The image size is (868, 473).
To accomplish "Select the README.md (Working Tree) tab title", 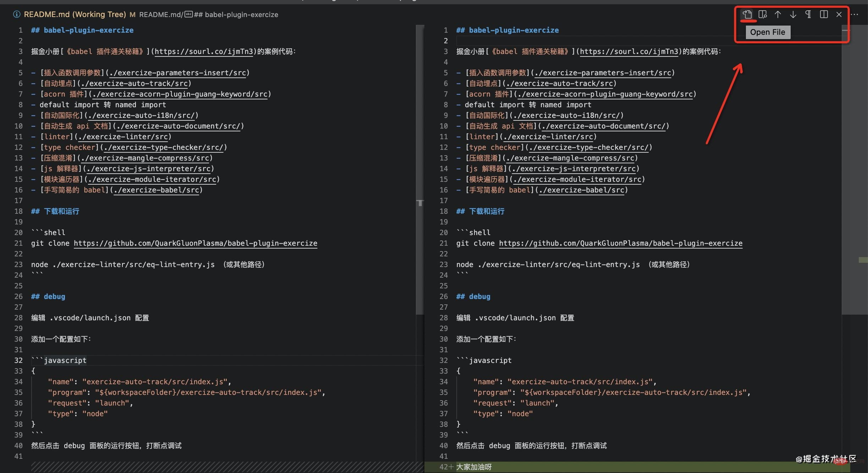I will (x=75, y=15).
